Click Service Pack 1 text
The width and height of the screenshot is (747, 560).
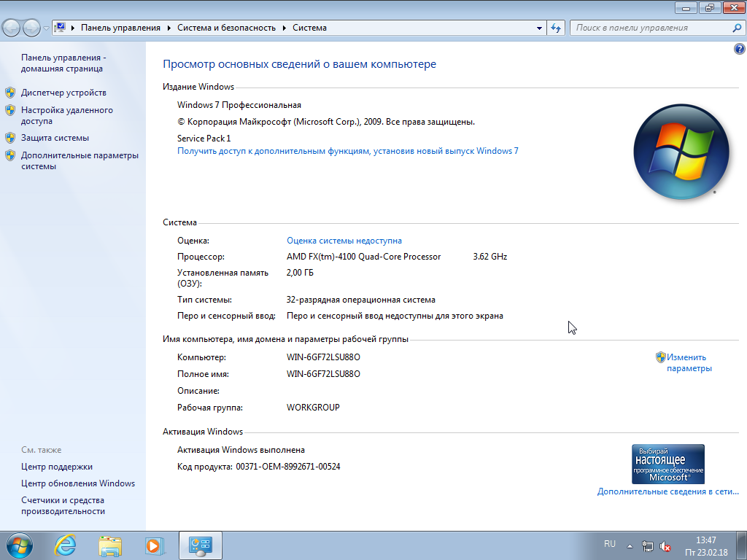click(x=204, y=139)
